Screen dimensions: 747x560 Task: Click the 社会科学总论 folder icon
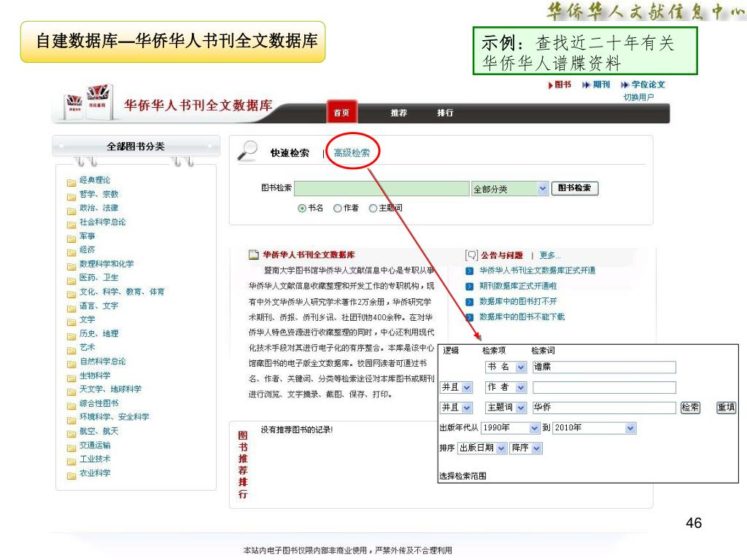coord(71,225)
